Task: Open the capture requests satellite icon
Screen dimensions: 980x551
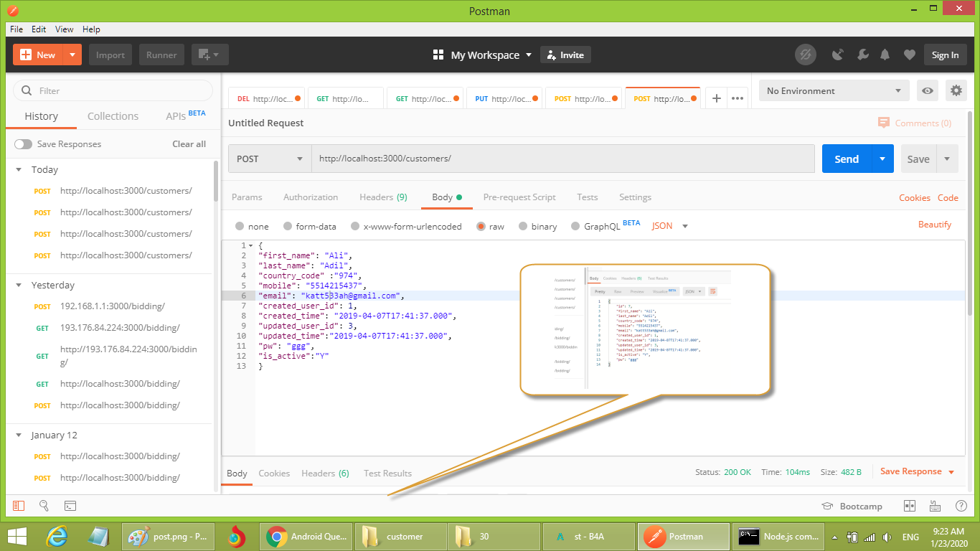Action: tap(837, 55)
